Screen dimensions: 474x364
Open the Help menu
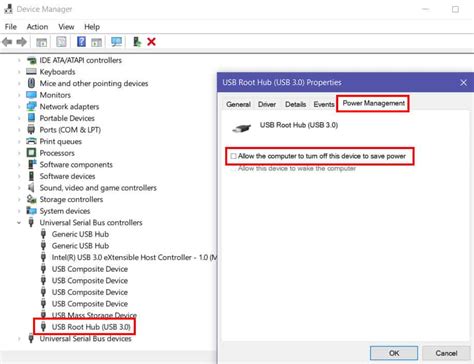(92, 27)
